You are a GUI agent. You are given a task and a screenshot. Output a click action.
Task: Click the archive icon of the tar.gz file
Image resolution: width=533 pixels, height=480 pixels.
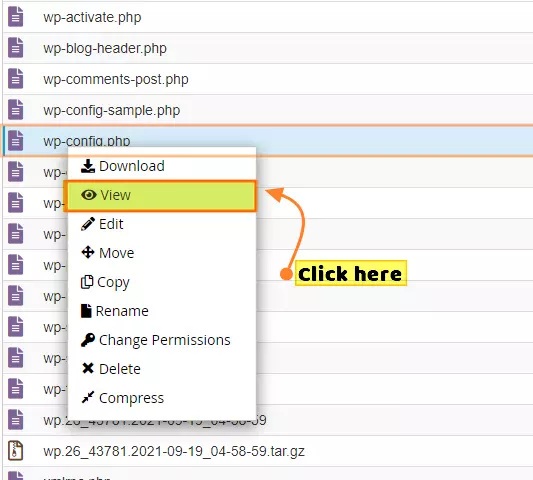(16, 450)
